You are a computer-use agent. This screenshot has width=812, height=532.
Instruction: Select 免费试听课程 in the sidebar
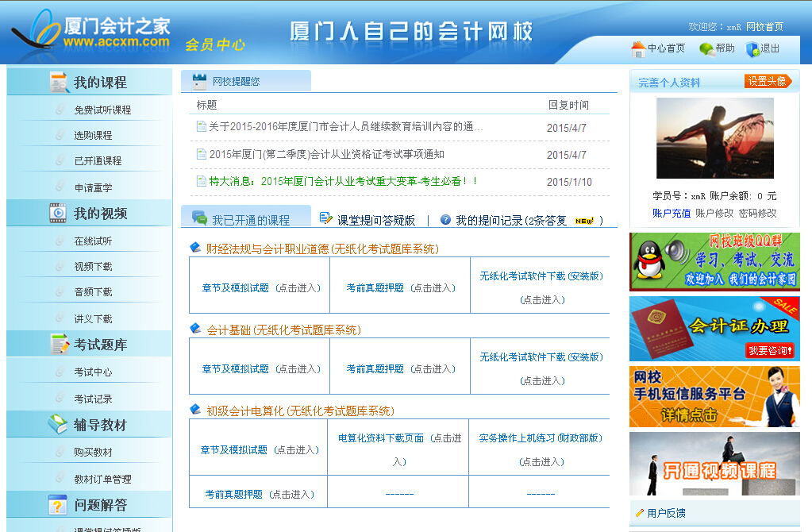pyautogui.click(x=102, y=110)
